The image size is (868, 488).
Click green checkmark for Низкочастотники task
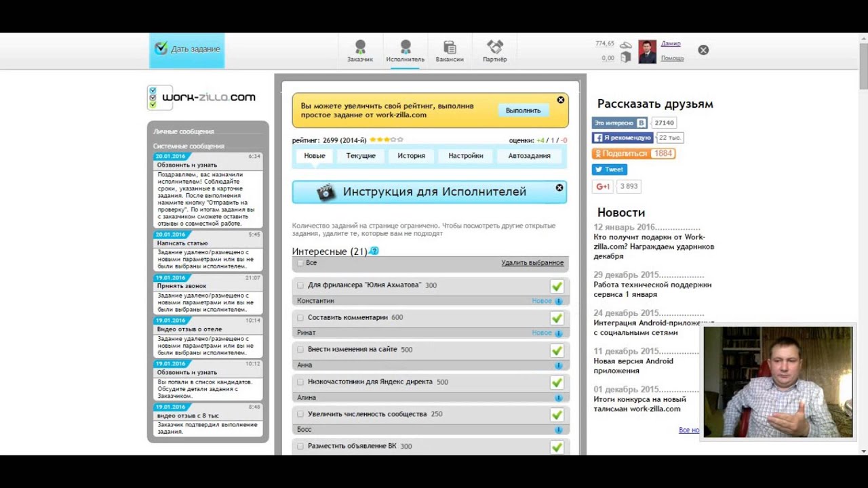[x=557, y=382]
